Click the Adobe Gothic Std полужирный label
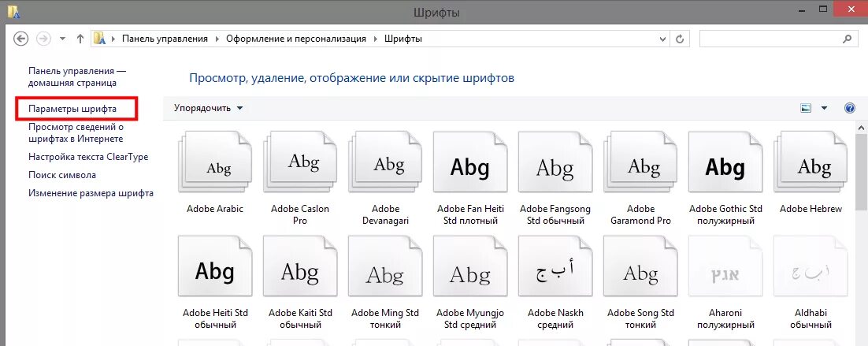 [725, 215]
